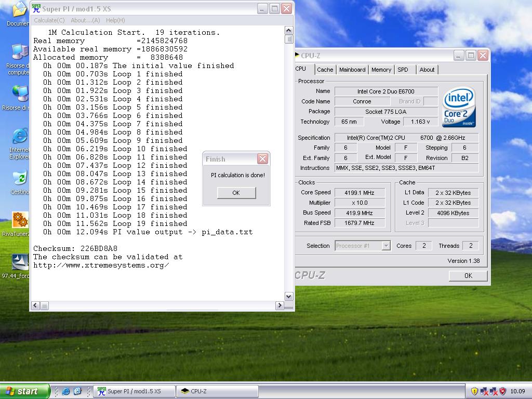
Task: Click the Voltage value 1.163 v
Action: [x=420, y=122]
